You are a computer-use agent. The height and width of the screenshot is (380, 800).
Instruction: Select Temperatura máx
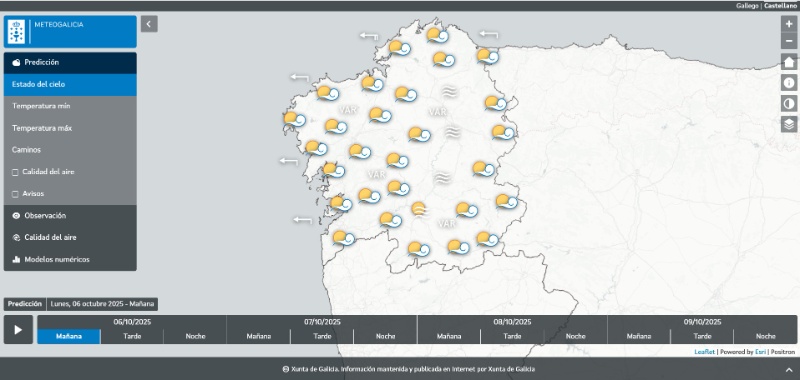pyautogui.click(x=70, y=129)
